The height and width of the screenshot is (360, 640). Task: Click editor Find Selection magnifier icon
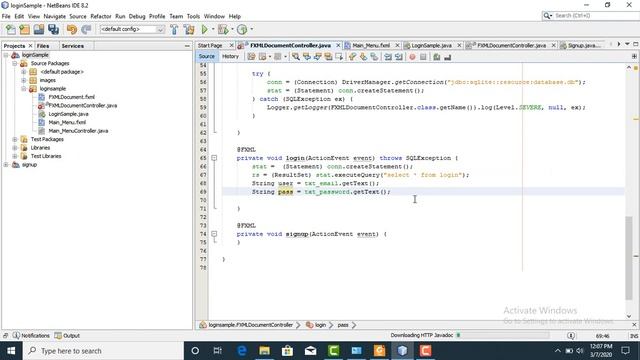click(296, 57)
